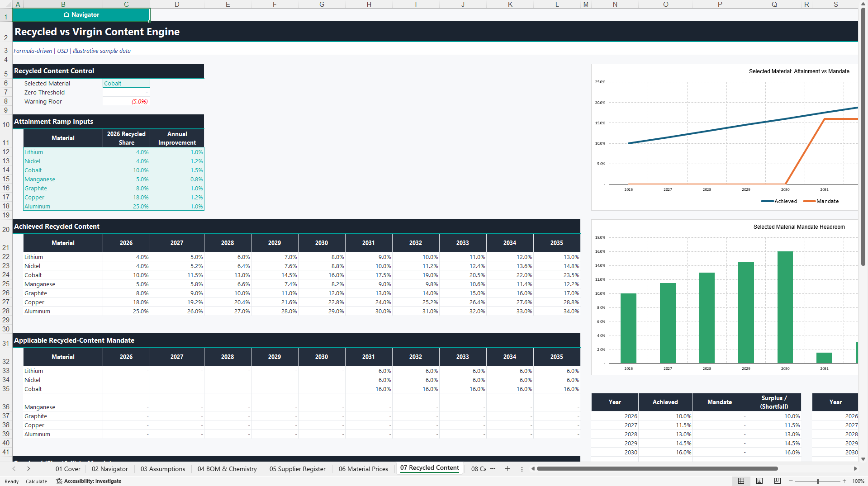
Task: Click Copper 2026 Recycled Share 18.0%
Action: click(x=126, y=197)
